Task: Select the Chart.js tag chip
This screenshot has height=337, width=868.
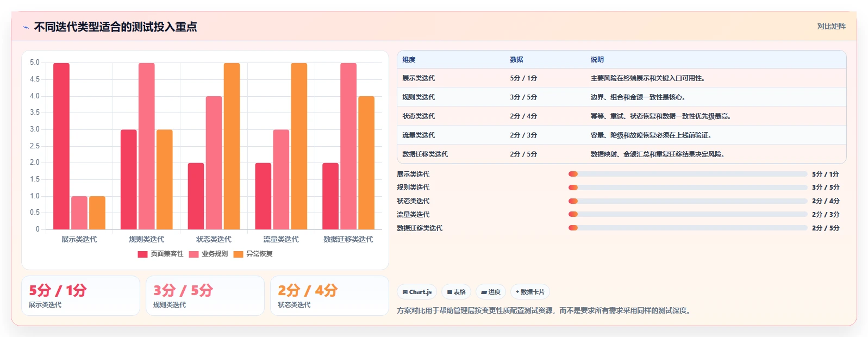Action: 417,292
